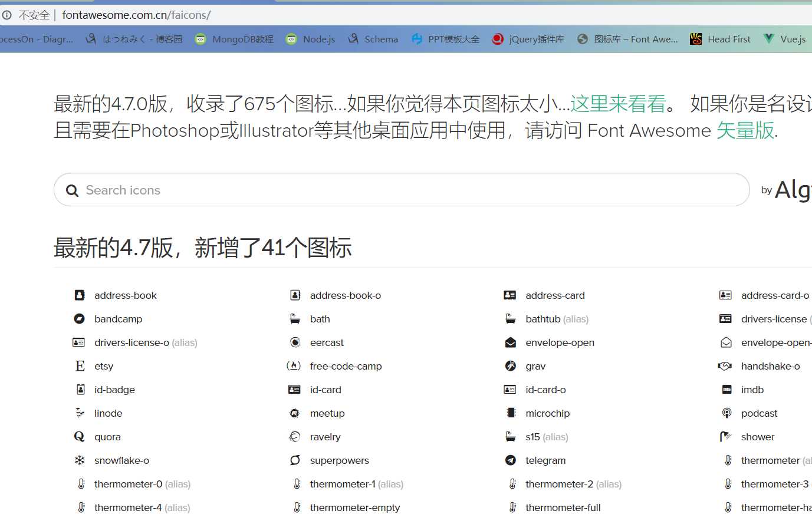Click the bath icon
This screenshot has height=514, width=812.
tap(295, 319)
